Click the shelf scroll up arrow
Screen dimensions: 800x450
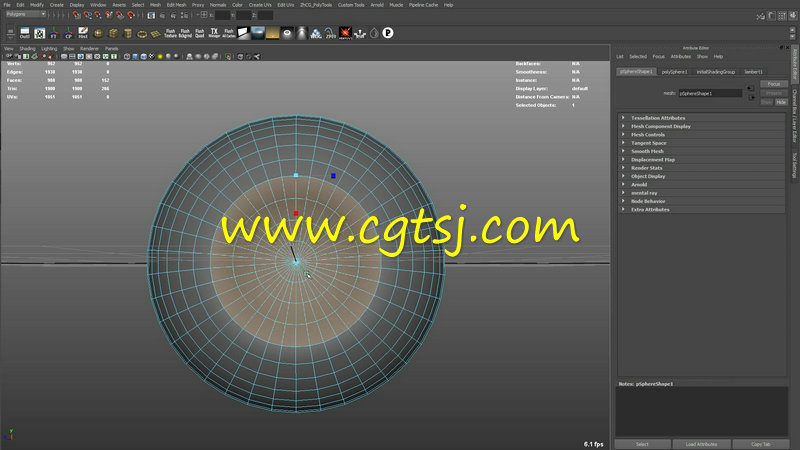point(792,30)
